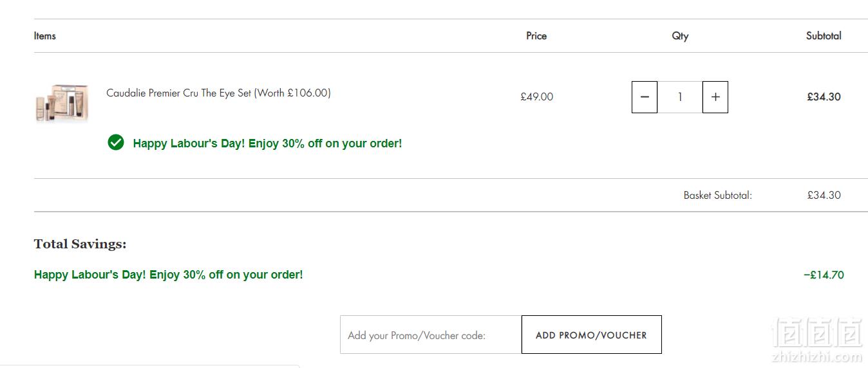Decrease quantity with the minus button
Viewport: 868px width, 368px height.
coord(645,97)
